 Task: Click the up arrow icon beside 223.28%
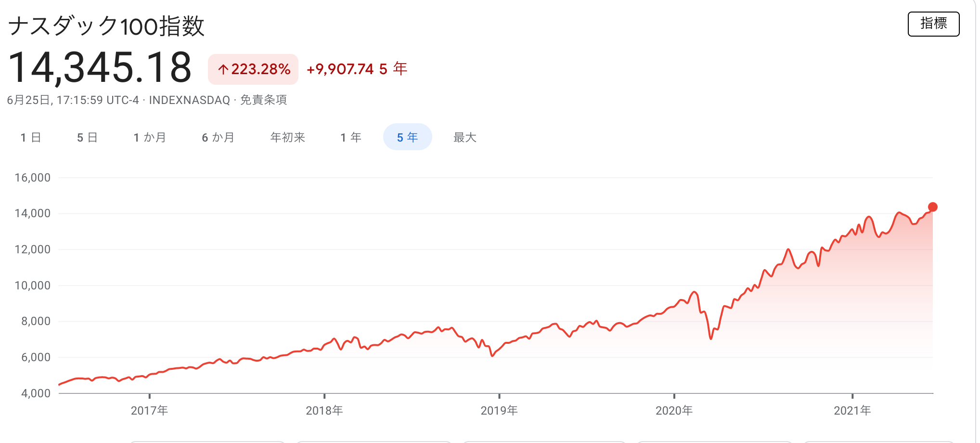[x=222, y=70]
